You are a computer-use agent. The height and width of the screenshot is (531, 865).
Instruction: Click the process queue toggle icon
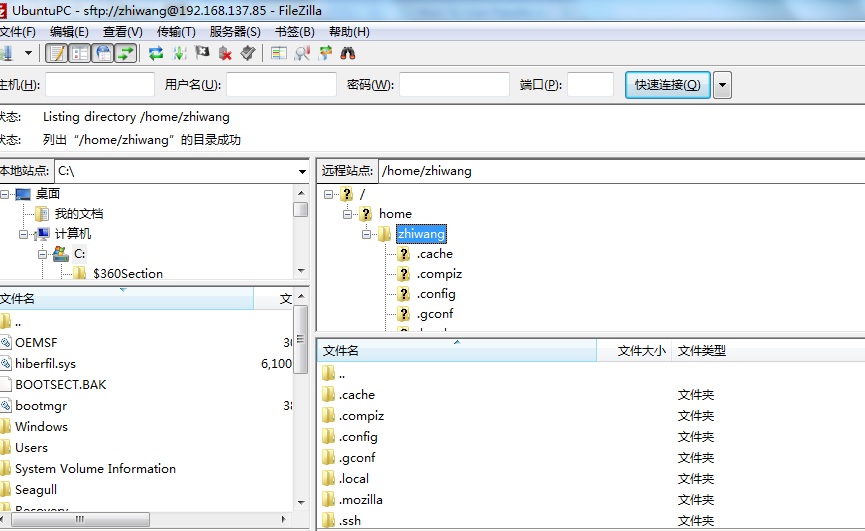[179, 53]
